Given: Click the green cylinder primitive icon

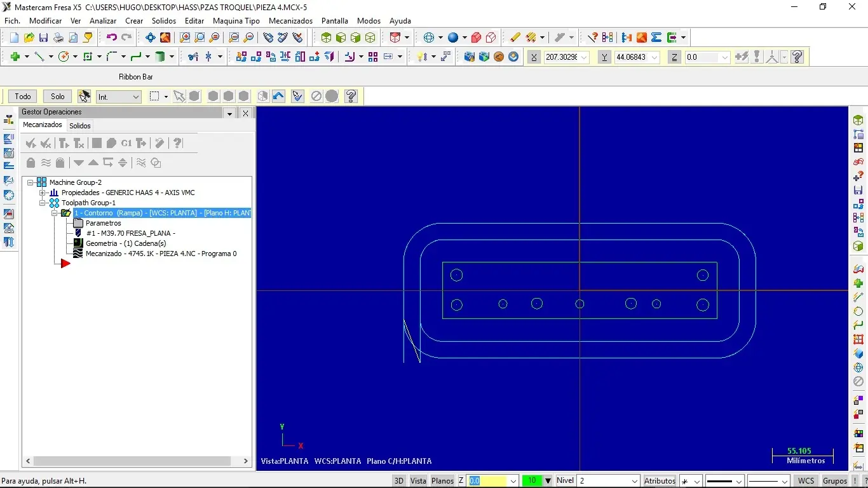Looking at the screenshot, I should coord(161,57).
